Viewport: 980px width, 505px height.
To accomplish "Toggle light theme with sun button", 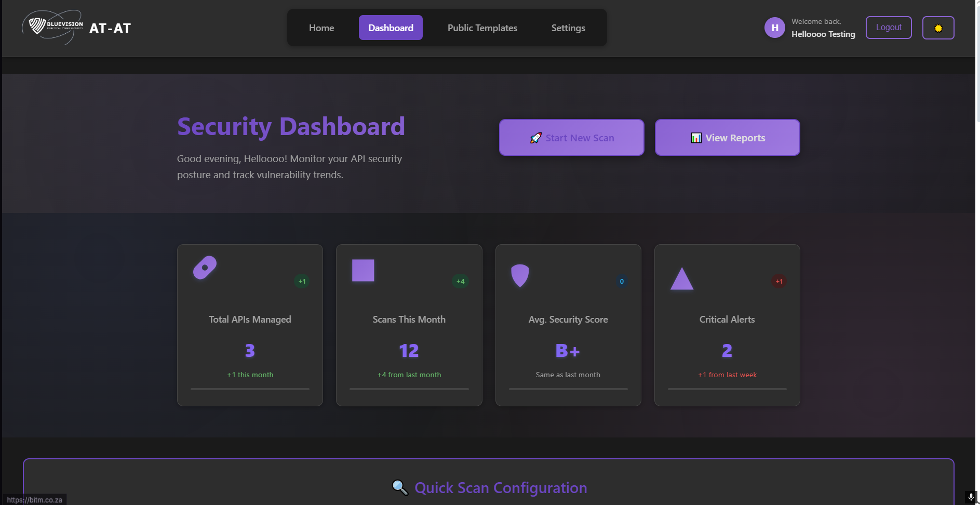I will click(x=938, y=28).
